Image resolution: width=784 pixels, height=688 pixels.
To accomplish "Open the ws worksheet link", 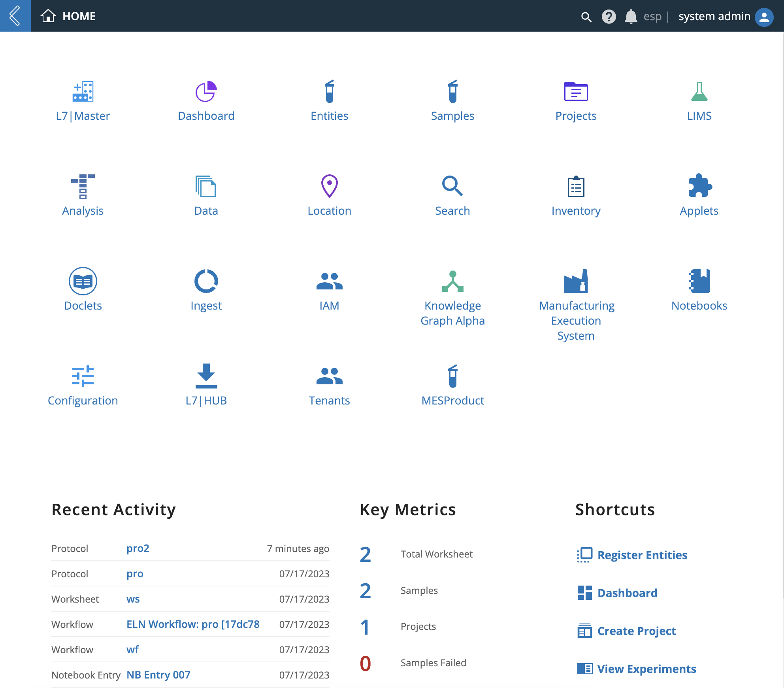I will click(133, 599).
